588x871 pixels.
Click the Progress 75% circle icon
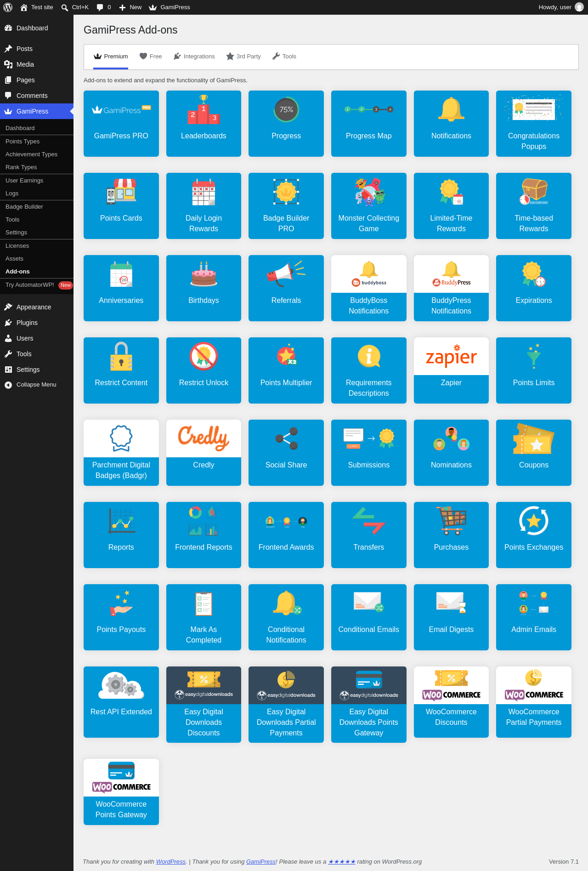(286, 109)
